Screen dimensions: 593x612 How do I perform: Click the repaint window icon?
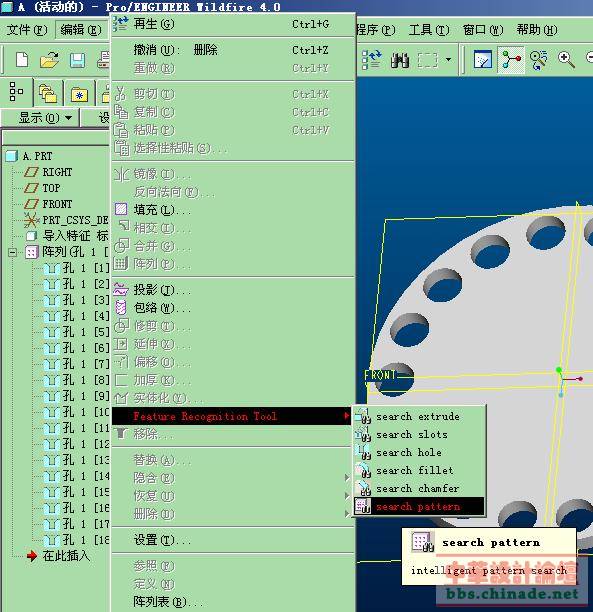(483, 60)
